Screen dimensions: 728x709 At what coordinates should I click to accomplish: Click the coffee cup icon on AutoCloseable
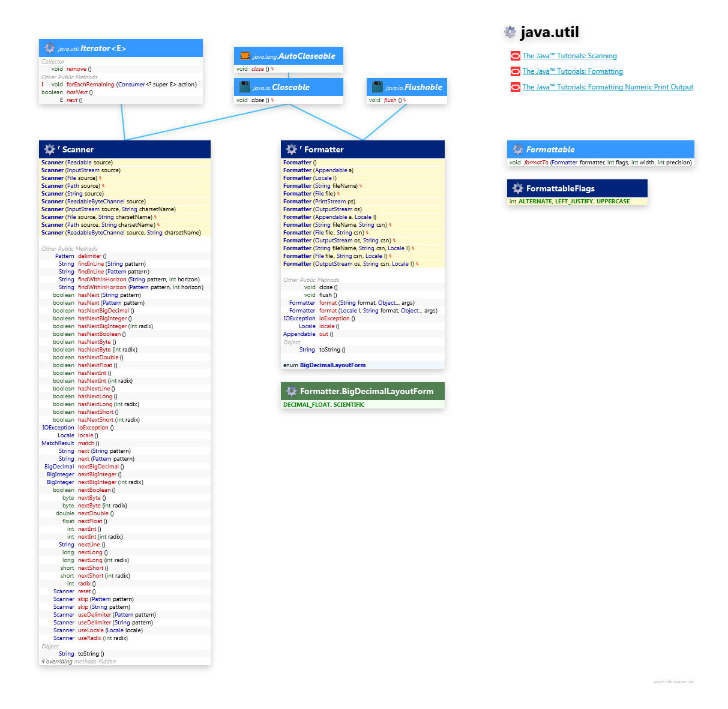coord(245,56)
